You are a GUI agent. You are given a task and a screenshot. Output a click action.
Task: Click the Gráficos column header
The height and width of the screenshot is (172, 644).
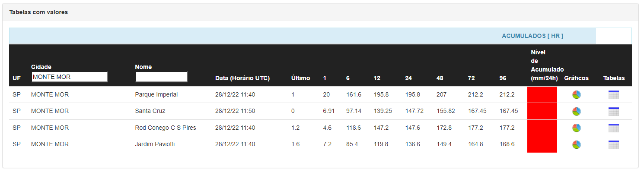[x=577, y=78]
